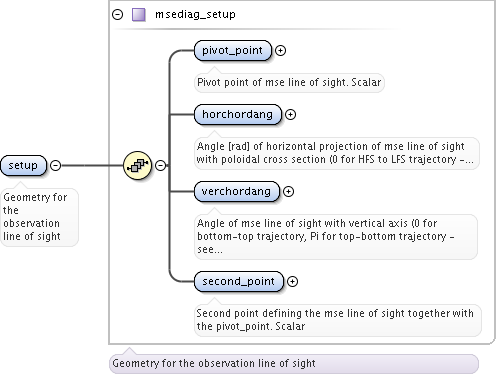Collapse the msediag_setup type box
This screenshot has height=377, width=497.
tap(117, 15)
